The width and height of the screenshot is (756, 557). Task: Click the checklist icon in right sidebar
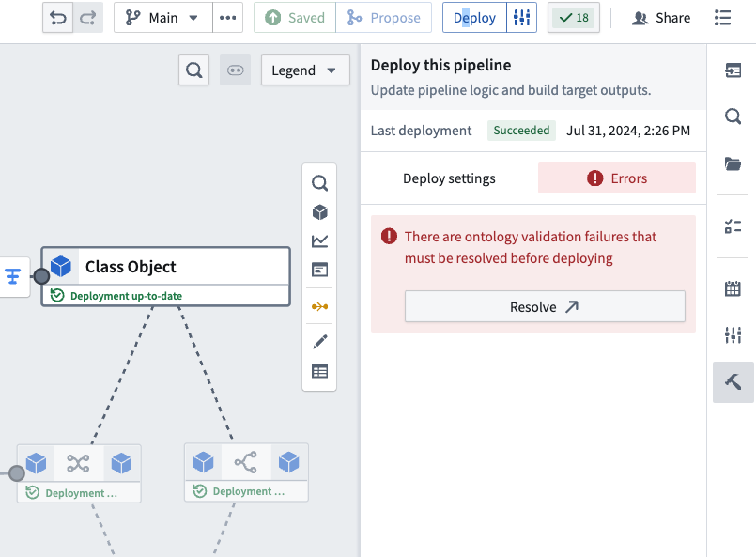pos(733,225)
